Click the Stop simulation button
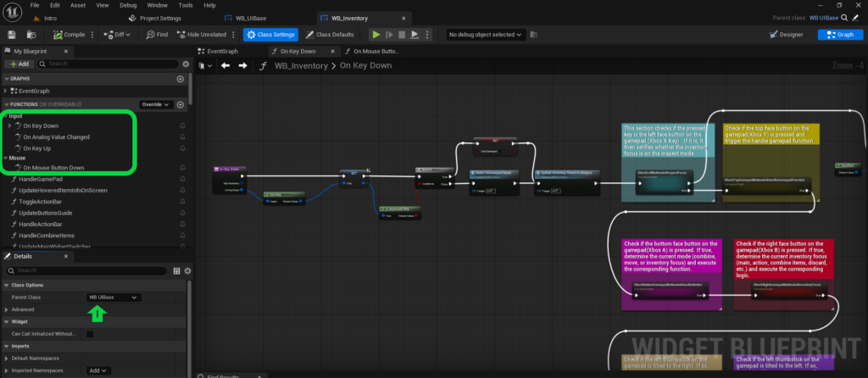Image resolution: width=868 pixels, height=378 pixels. [402, 34]
